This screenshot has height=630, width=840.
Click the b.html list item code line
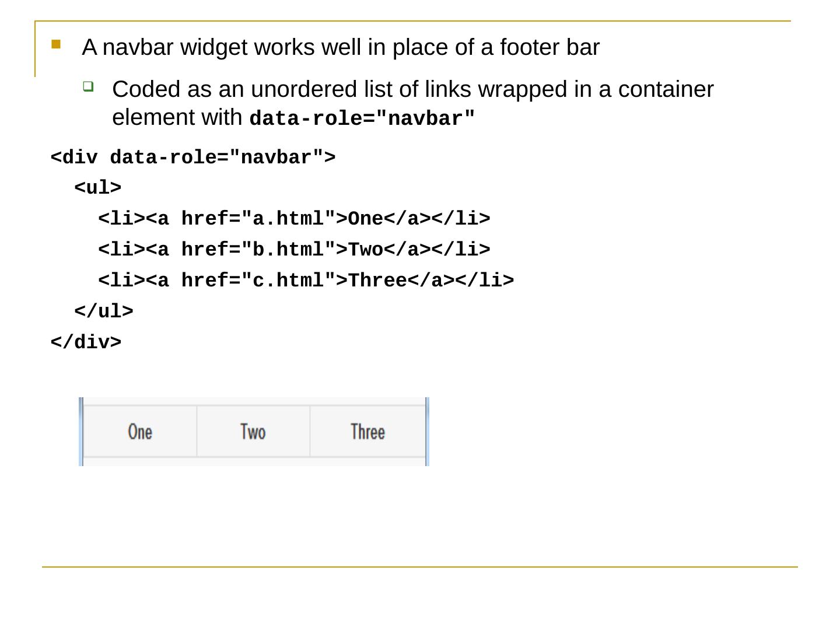tap(294, 250)
